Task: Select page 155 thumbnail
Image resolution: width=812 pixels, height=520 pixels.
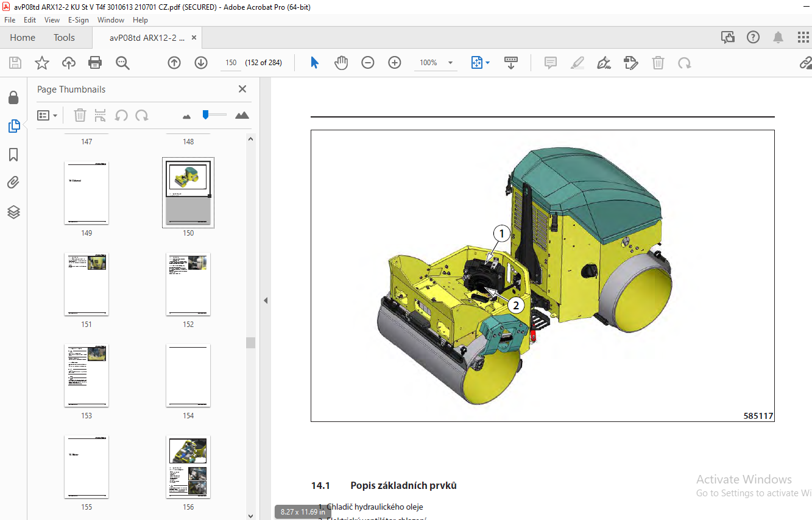Action: point(86,467)
